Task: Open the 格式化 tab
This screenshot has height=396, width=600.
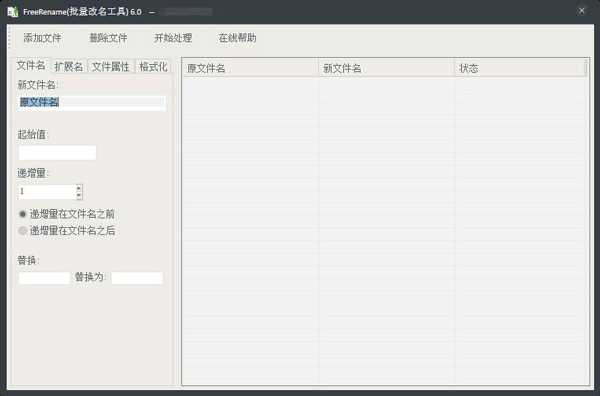Action: pyautogui.click(x=153, y=67)
